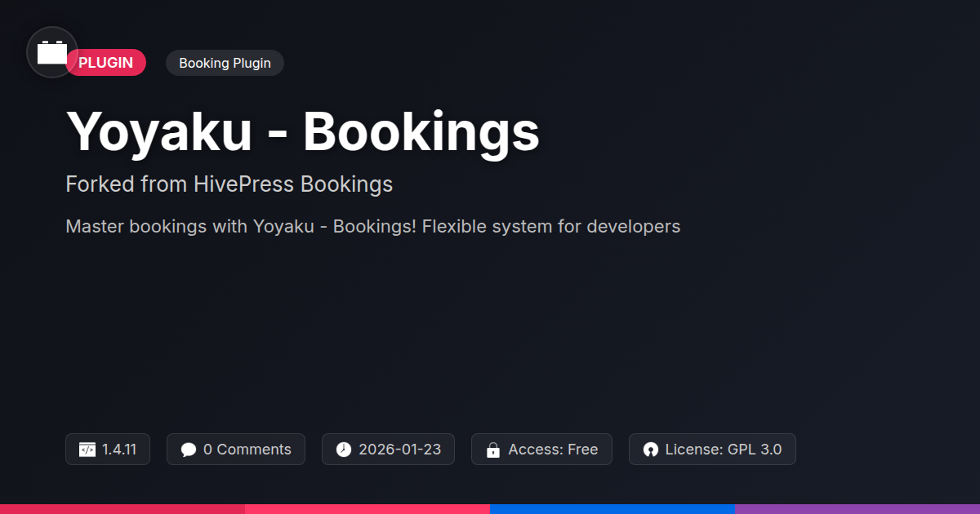Click the version 1.4.11 label
Screen dimensions: 980x514
119,450
